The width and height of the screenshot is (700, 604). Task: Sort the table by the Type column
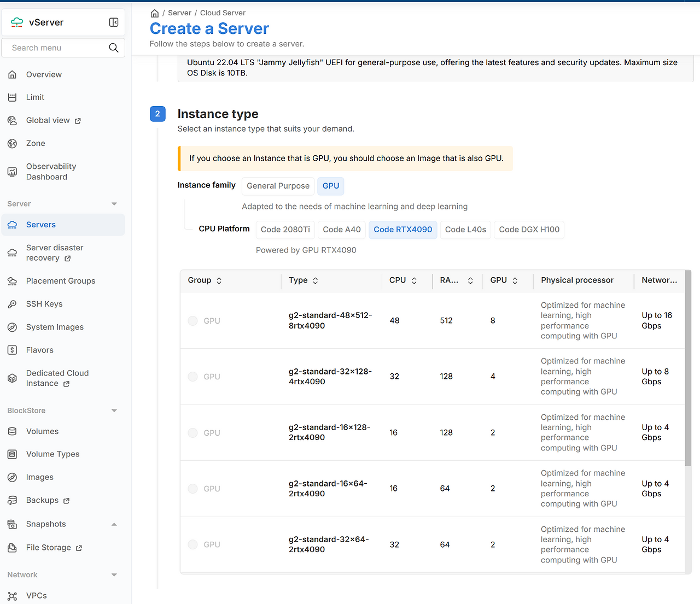tap(316, 280)
